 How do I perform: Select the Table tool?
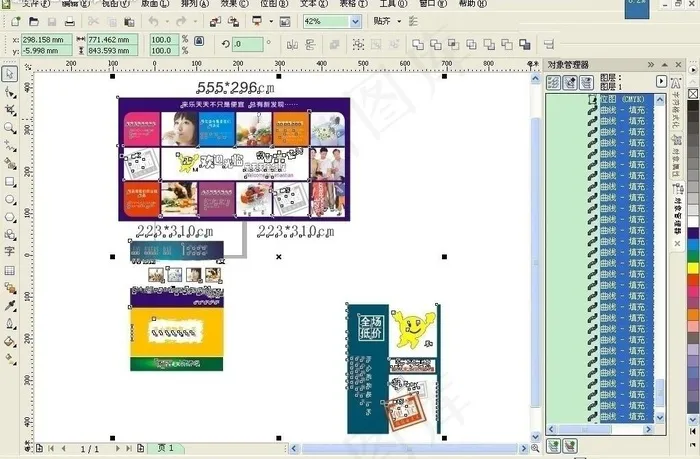(x=9, y=270)
